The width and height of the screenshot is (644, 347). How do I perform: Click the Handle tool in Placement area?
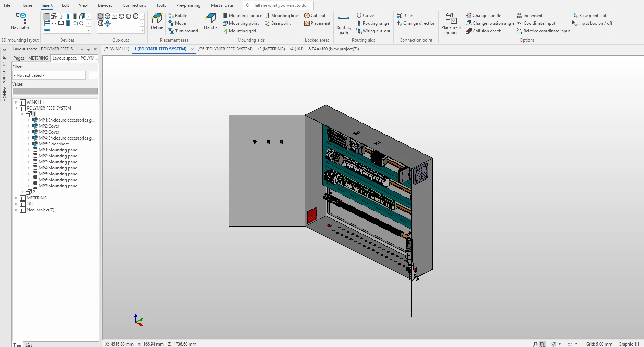210,21
